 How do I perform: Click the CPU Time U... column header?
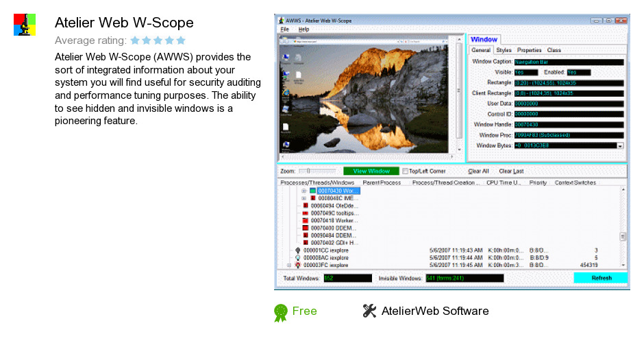504,182
